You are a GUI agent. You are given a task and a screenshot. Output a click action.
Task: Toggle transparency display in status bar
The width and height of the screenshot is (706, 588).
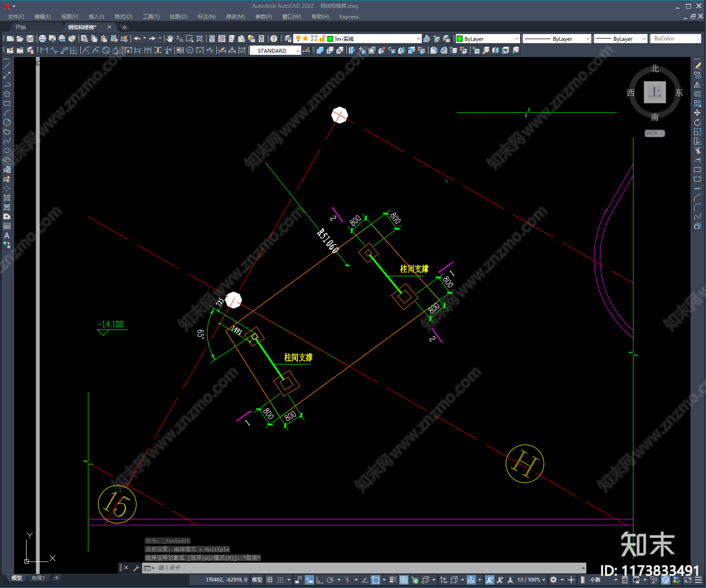tap(404, 580)
